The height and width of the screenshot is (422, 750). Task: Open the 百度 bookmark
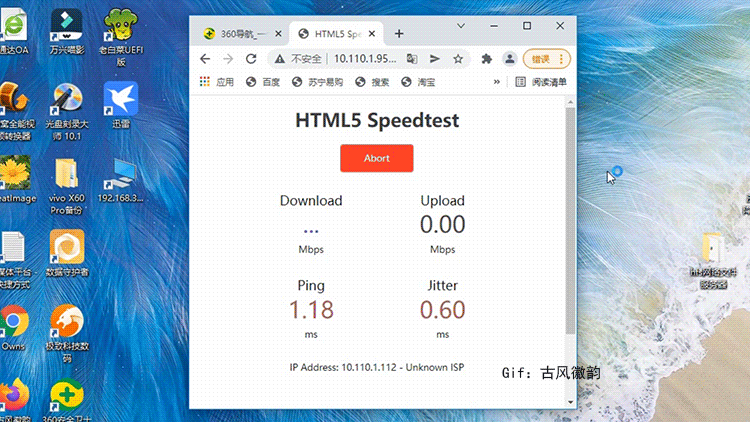[263, 82]
